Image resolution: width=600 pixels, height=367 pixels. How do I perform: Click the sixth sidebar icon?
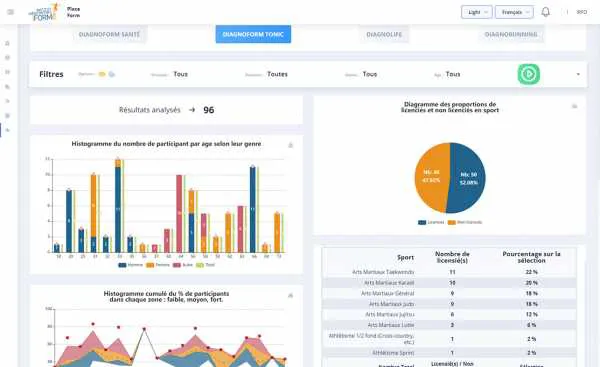point(7,116)
